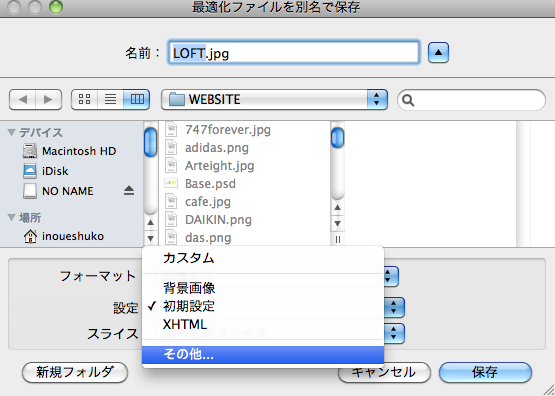
Task: Collapse the デバイス sidebar section
Action: pyautogui.click(x=11, y=132)
